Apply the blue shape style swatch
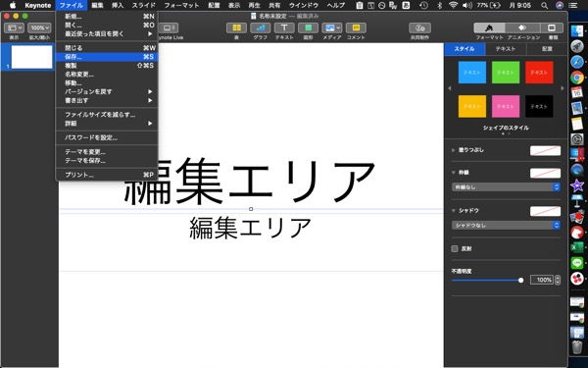The width and height of the screenshot is (588, 368). point(472,72)
